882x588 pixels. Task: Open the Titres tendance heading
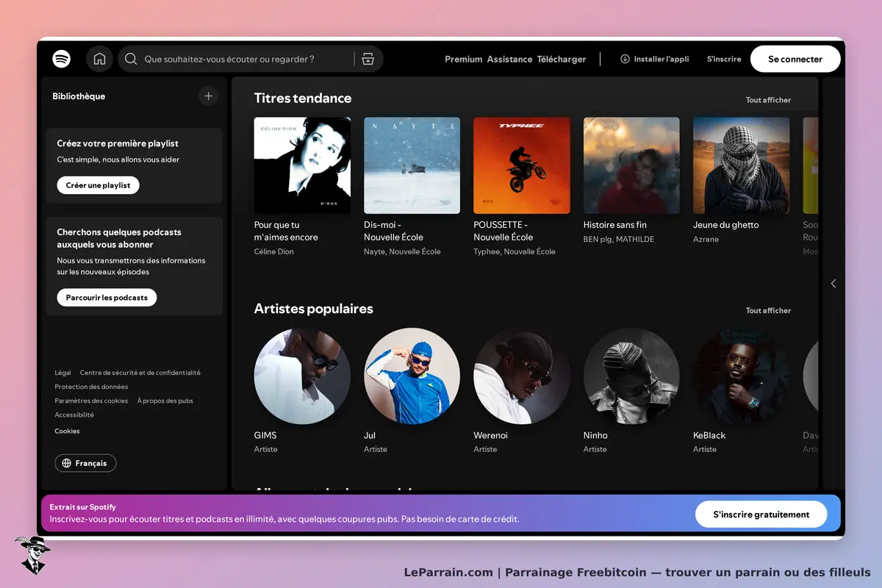pos(303,98)
